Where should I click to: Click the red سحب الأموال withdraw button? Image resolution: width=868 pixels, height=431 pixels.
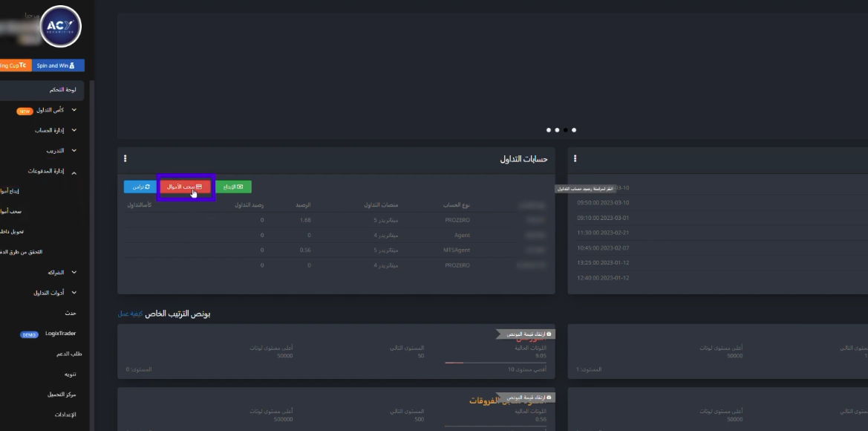pos(185,187)
